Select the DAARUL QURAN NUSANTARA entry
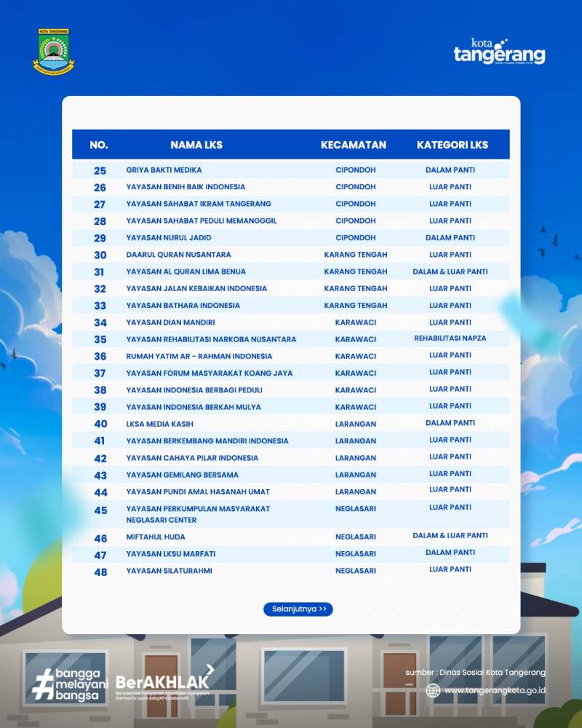 [x=178, y=255]
